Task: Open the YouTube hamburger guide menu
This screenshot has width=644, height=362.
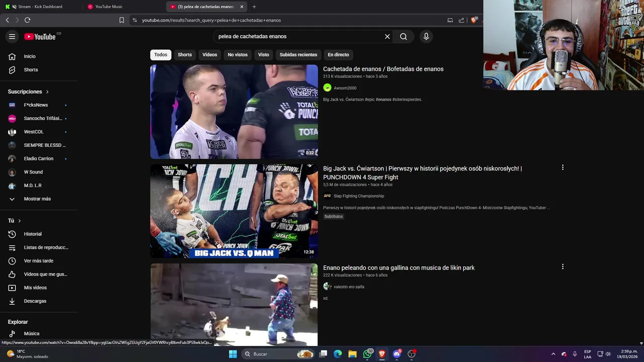Action: [x=12, y=36]
